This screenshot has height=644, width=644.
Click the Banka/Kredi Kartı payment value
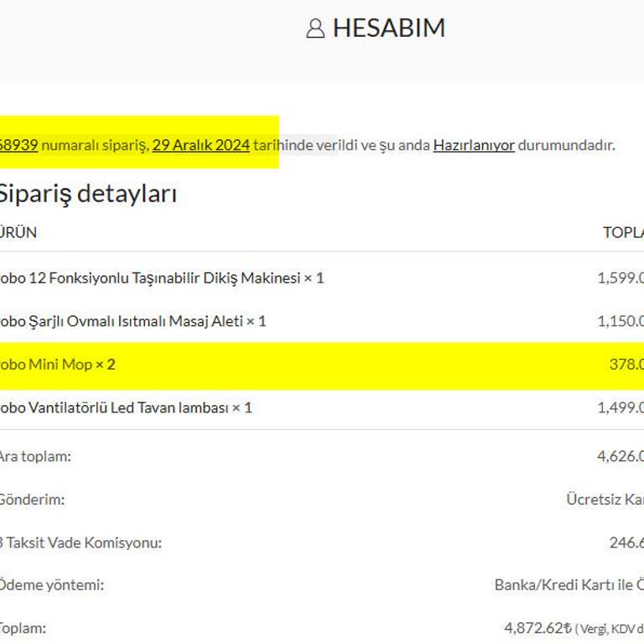coord(569,584)
